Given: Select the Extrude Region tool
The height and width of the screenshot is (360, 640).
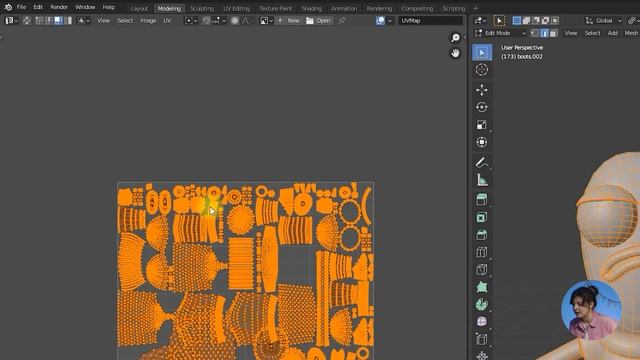Looking at the screenshot, I should click(482, 199).
